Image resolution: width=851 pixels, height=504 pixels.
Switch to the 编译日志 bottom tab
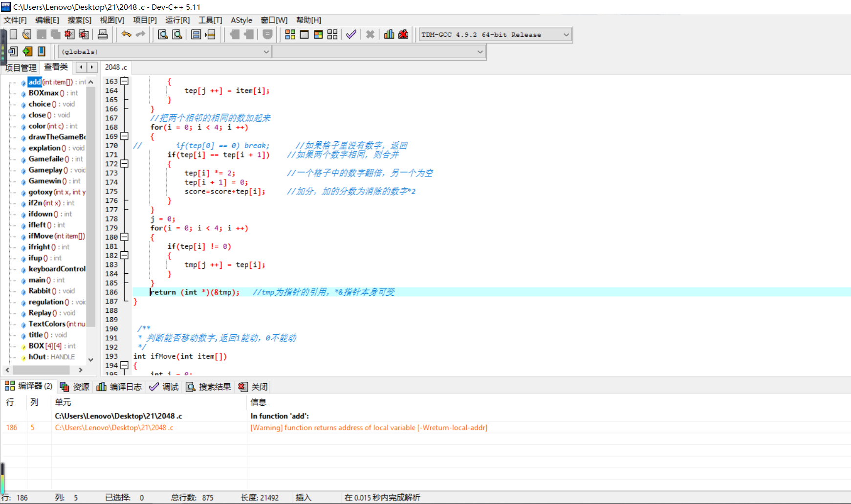(119, 387)
